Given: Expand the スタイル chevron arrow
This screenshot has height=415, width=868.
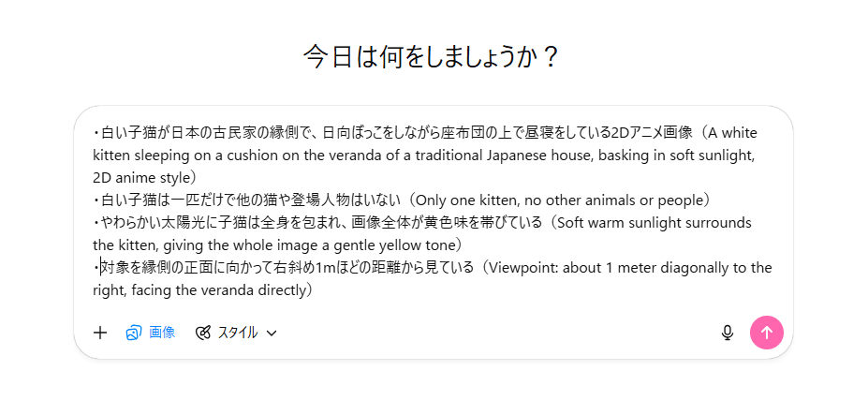Looking at the screenshot, I should pos(272,333).
